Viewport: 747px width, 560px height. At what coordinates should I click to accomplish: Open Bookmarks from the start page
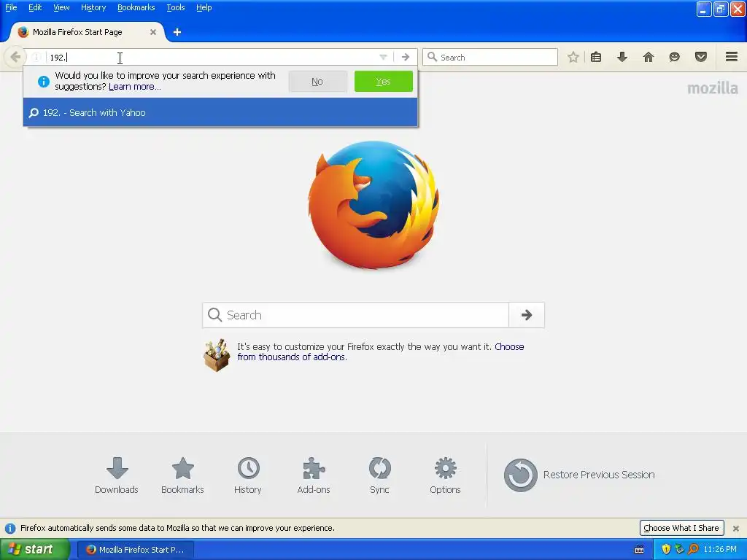[x=182, y=475]
